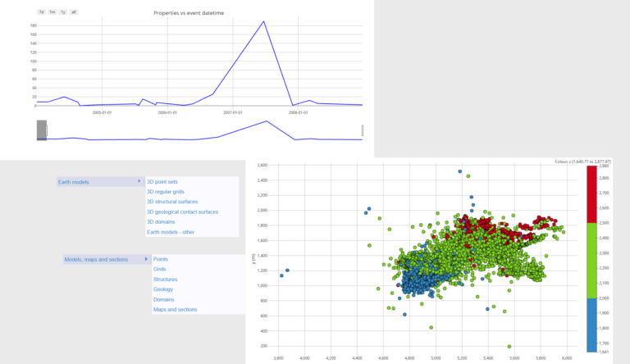630x364 pixels.
Task: Set chart range to 1y
Action: point(62,12)
